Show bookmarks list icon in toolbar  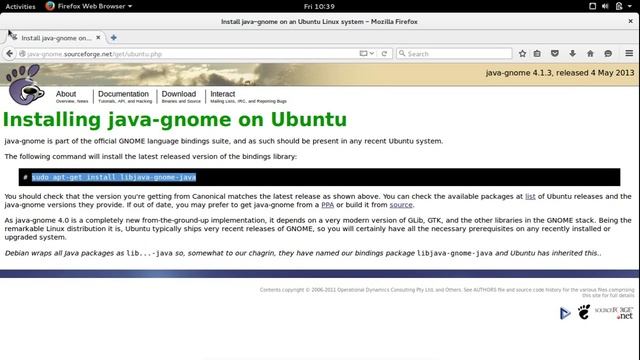pyautogui.click(x=537, y=53)
